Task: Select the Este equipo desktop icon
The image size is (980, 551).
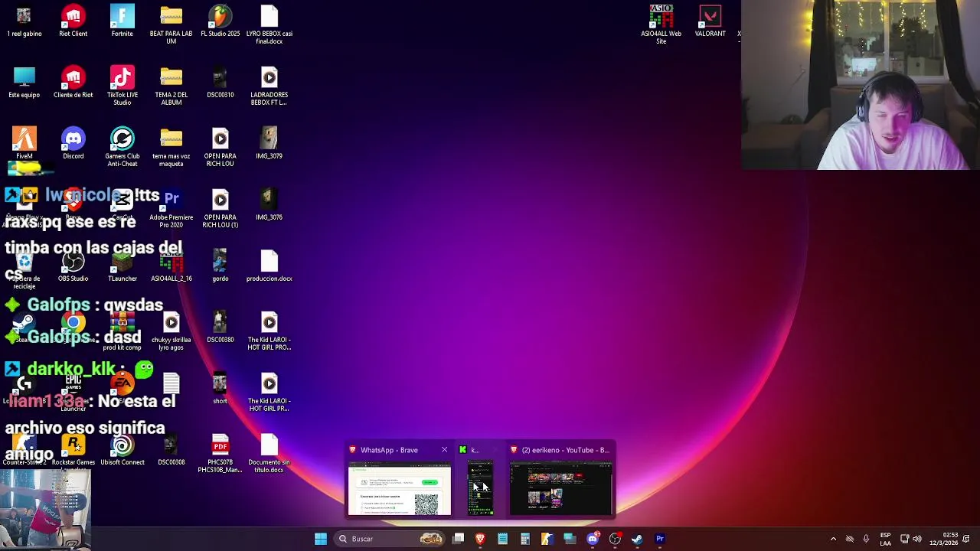Action: click(24, 83)
